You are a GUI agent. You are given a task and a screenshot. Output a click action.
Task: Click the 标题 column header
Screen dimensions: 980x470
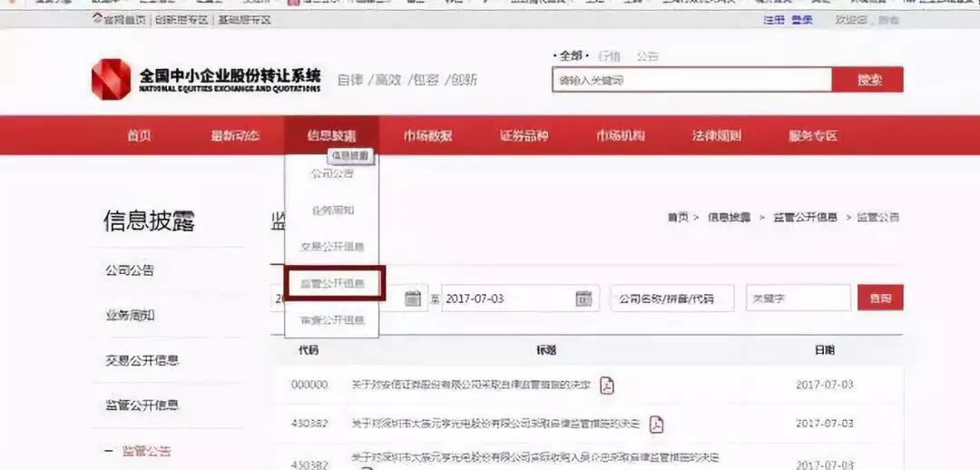546,350
